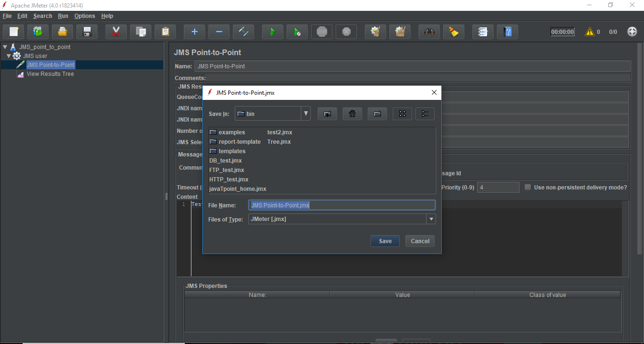Image resolution: width=644 pixels, height=344 pixels.
Task: Click the Save button in dialog
Action: [385, 241]
